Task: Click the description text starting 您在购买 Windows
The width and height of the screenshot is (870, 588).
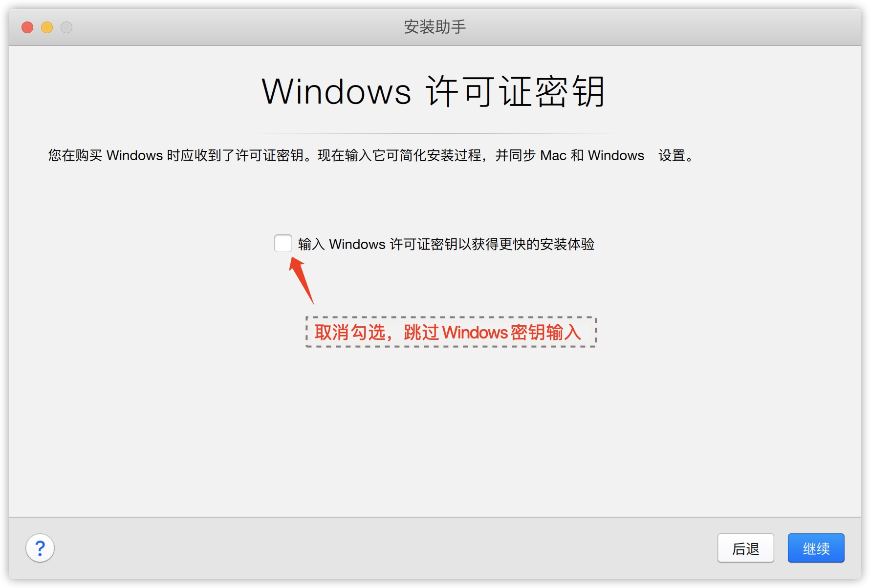Action: [371, 155]
